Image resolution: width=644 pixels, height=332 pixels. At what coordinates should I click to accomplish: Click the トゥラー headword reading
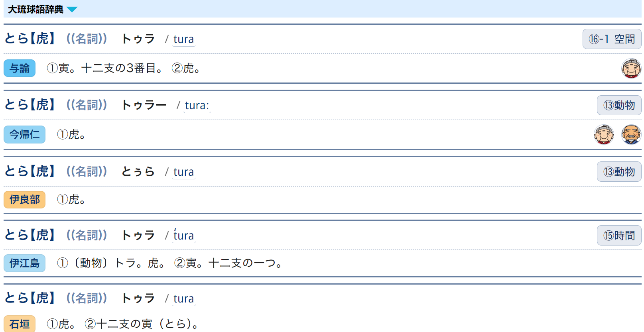coord(144,105)
